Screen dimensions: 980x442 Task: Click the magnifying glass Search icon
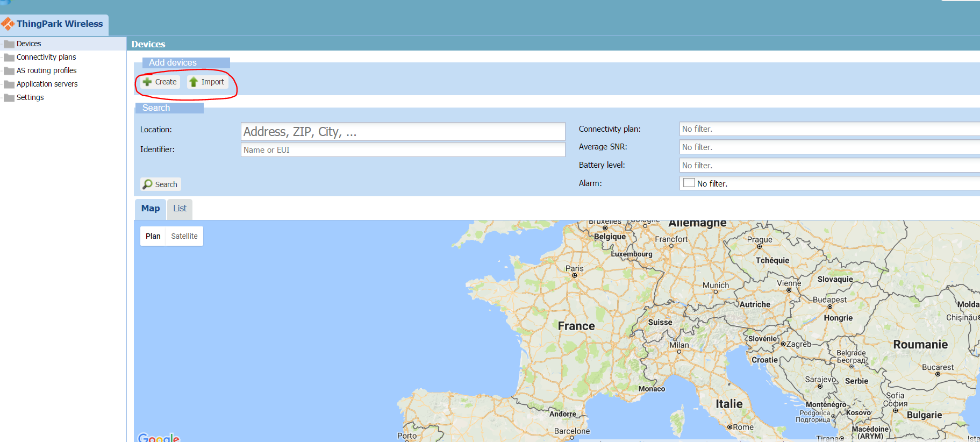pos(147,184)
